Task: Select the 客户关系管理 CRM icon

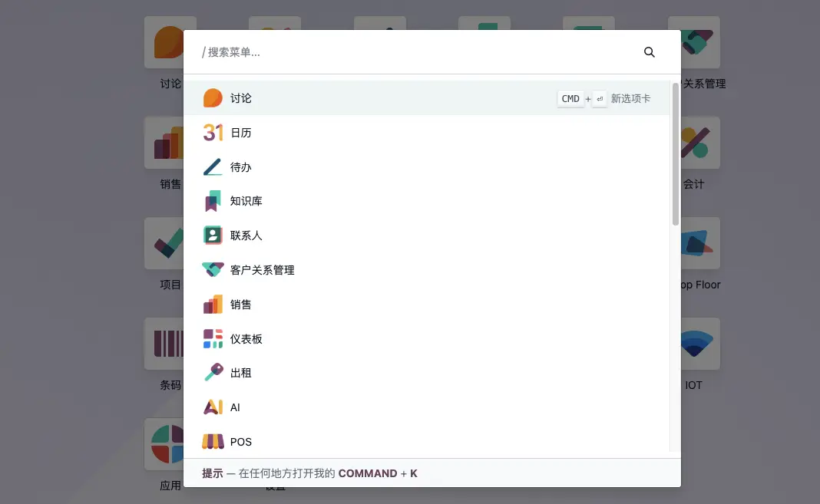Action: coord(212,269)
